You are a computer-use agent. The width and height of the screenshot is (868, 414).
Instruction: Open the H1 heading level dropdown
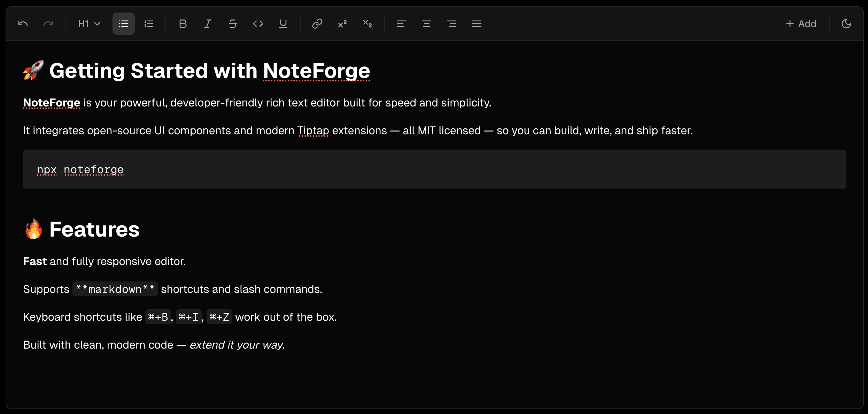coord(89,24)
